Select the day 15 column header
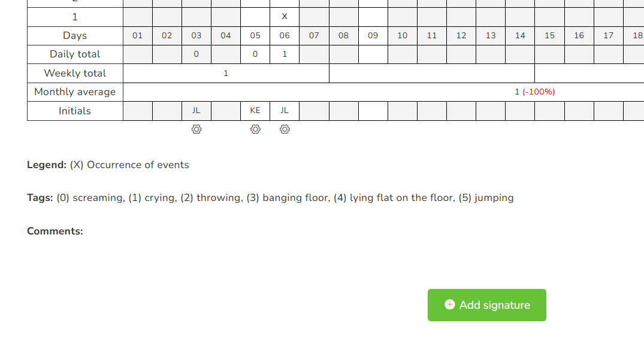Screen dimensions: 644x341 [549, 36]
